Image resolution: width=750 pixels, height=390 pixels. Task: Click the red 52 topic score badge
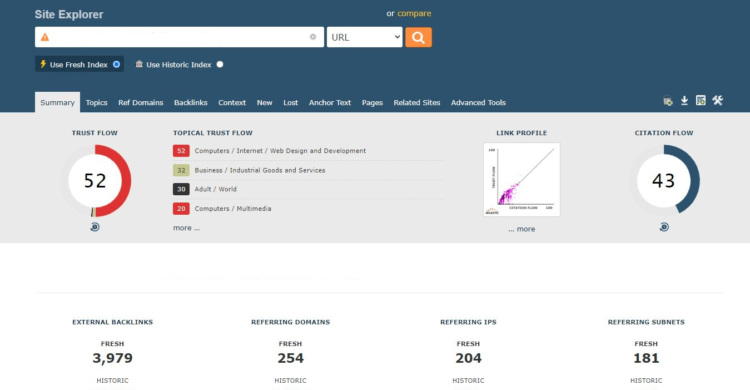[181, 151]
